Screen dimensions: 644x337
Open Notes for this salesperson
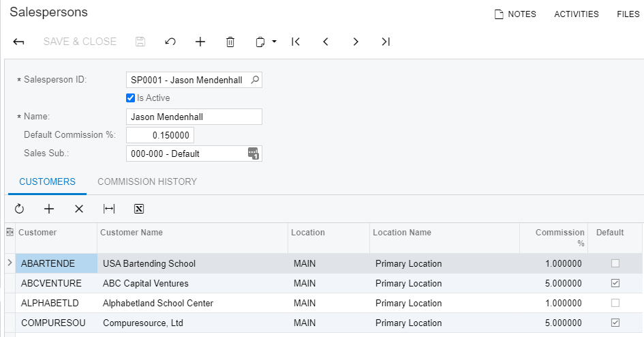coord(515,14)
